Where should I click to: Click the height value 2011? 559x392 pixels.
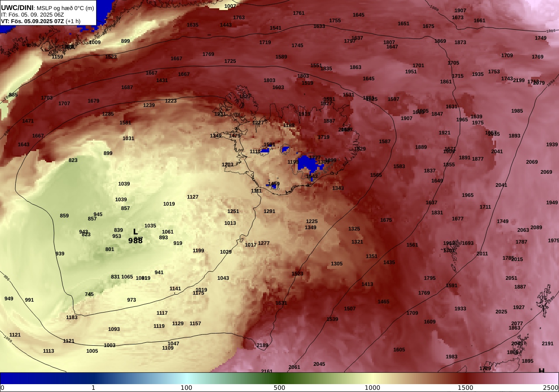tap(482, 254)
